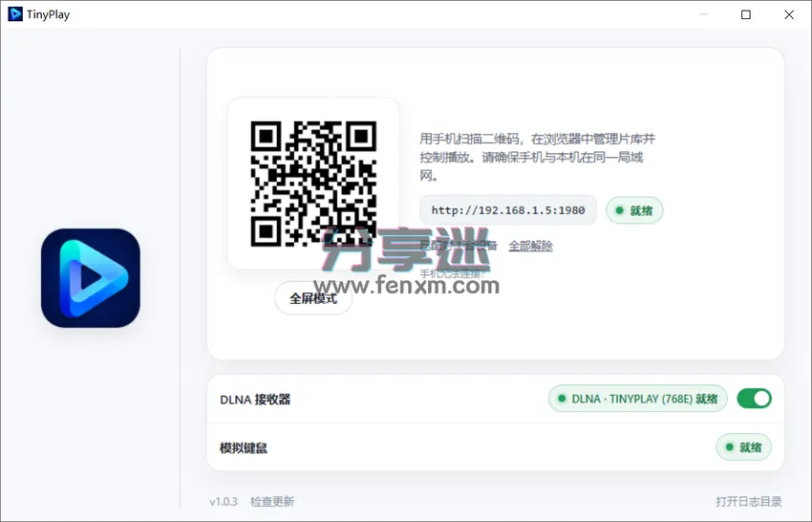Click the 就绪 status badge beside the URL
The width and height of the screenshot is (812, 522).
pos(634,210)
